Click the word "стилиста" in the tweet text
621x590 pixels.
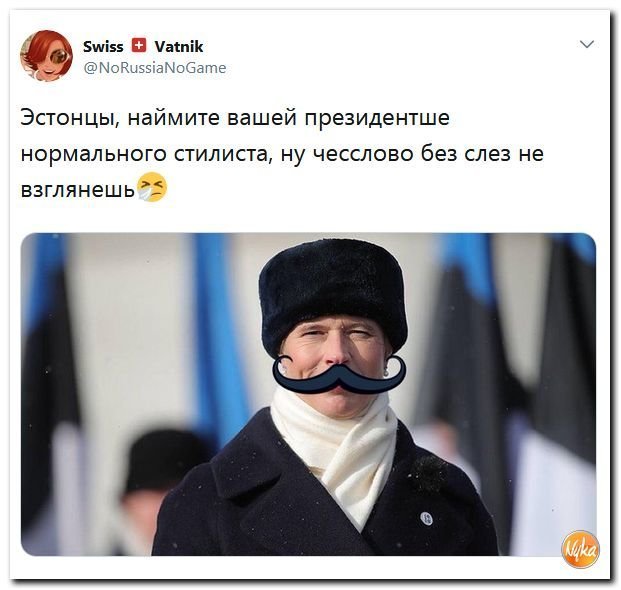click(x=223, y=154)
